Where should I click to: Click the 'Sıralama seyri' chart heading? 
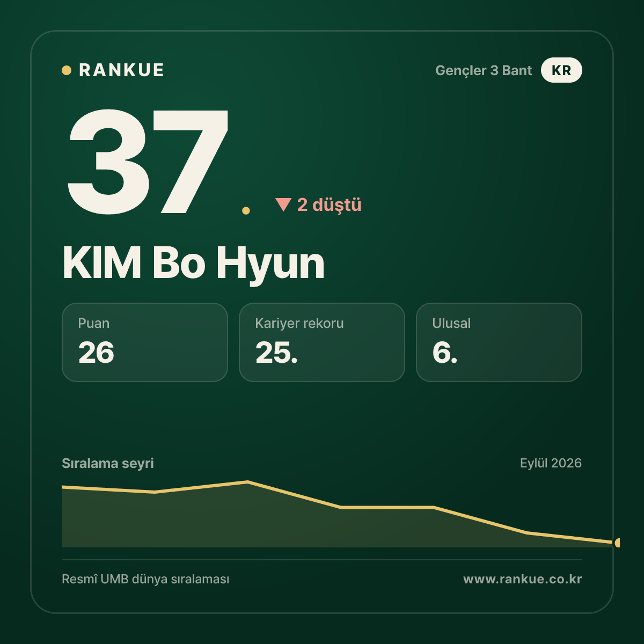[x=108, y=463]
